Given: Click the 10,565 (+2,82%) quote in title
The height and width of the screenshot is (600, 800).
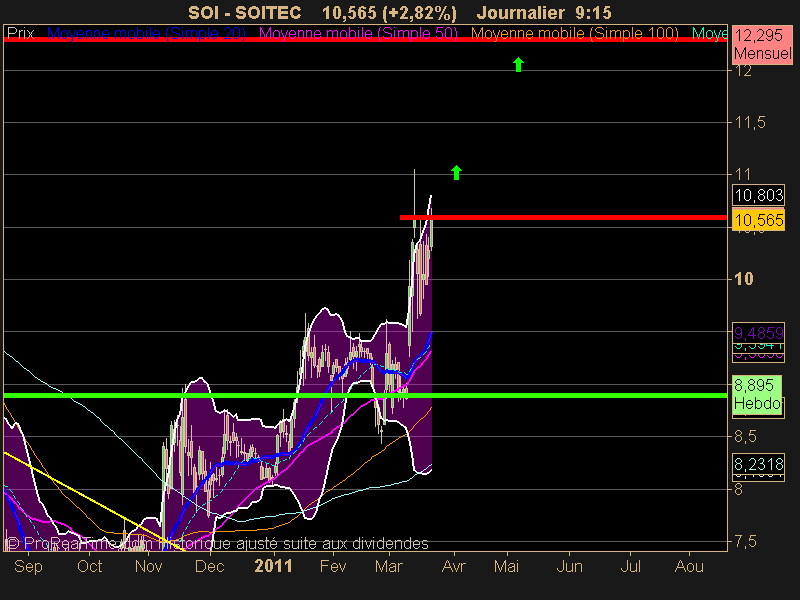Looking at the screenshot, I should 390,12.
